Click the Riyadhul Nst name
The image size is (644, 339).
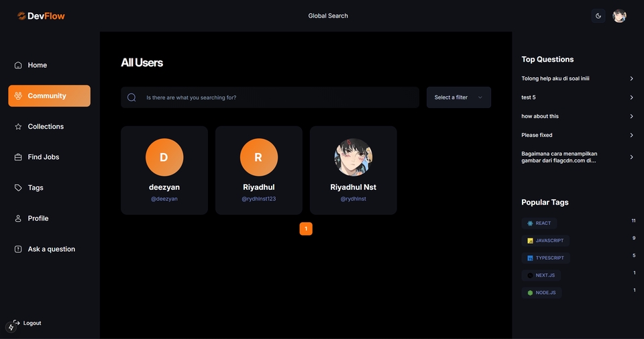354,187
